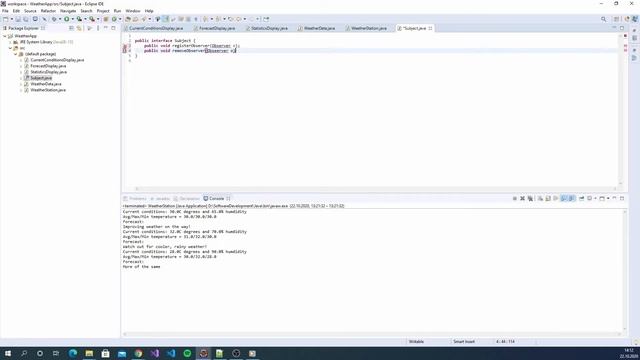640x360 pixels.
Task: Close the Subject.java editor tab
Action: pos(430,28)
